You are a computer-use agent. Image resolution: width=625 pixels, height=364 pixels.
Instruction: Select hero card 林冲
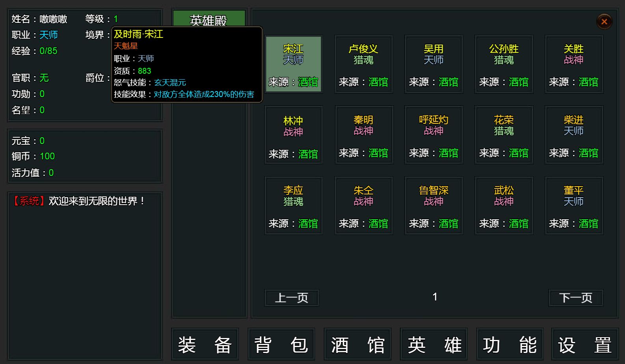293,135
